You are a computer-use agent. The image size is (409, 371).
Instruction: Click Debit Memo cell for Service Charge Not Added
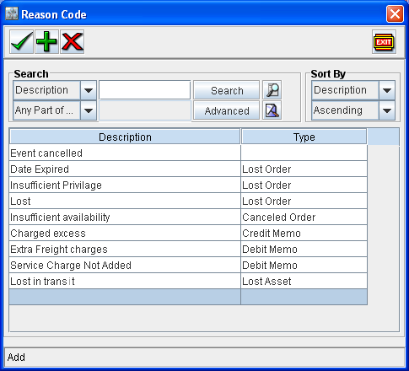pyautogui.click(x=304, y=265)
